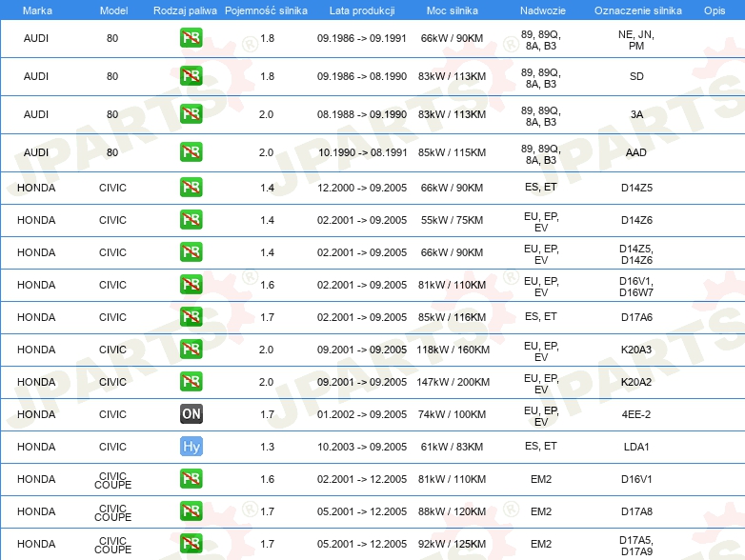
Task: Click EM2 body cell in the D16V1 row
Action: [x=541, y=479]
